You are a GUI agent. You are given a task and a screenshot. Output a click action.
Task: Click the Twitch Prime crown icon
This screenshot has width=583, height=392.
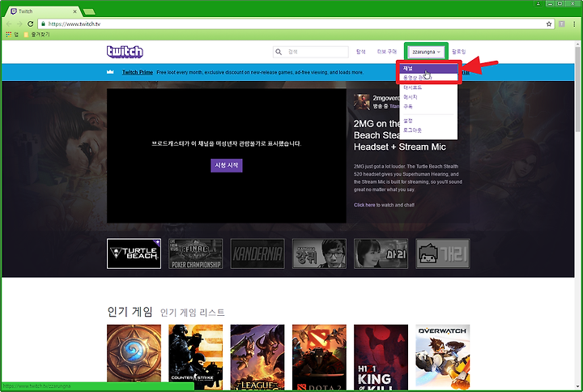(x=110, y=72)
